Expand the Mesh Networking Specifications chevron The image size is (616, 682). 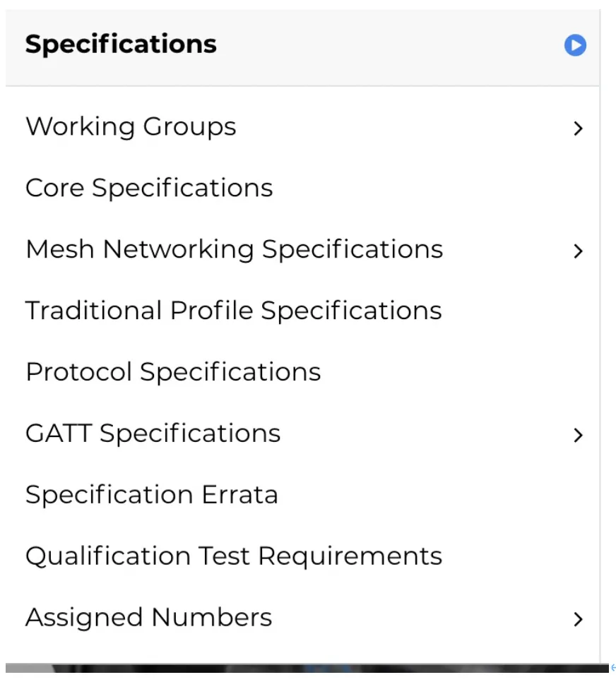(578, 251)
